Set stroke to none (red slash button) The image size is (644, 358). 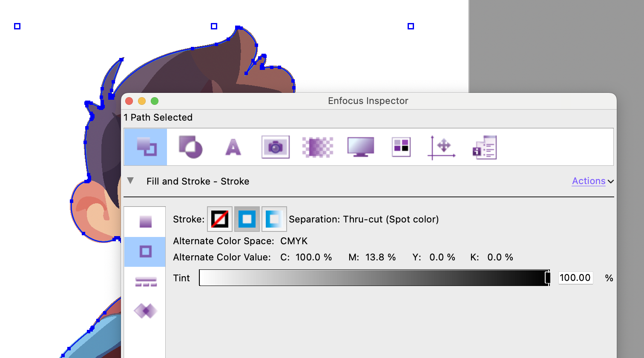(x=220, y=219)
